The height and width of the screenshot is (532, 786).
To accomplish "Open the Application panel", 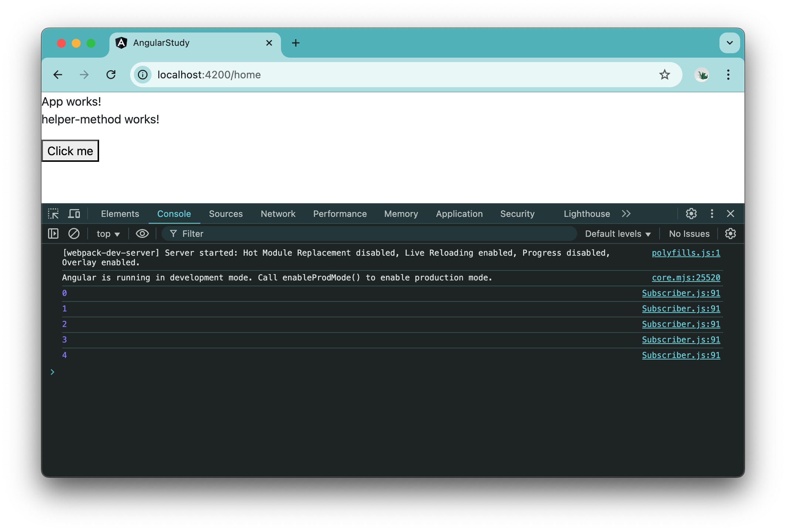I will click(459, 214).
